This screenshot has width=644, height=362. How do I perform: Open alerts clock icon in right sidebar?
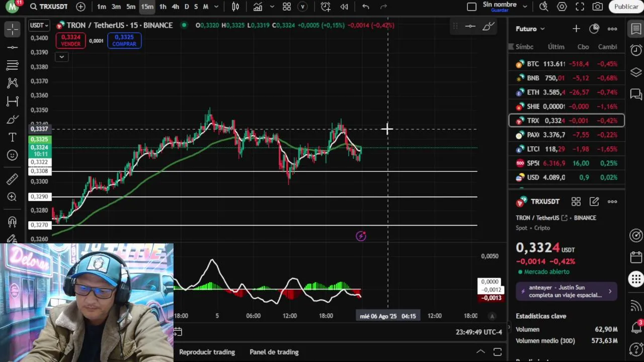tap(636, 50)
